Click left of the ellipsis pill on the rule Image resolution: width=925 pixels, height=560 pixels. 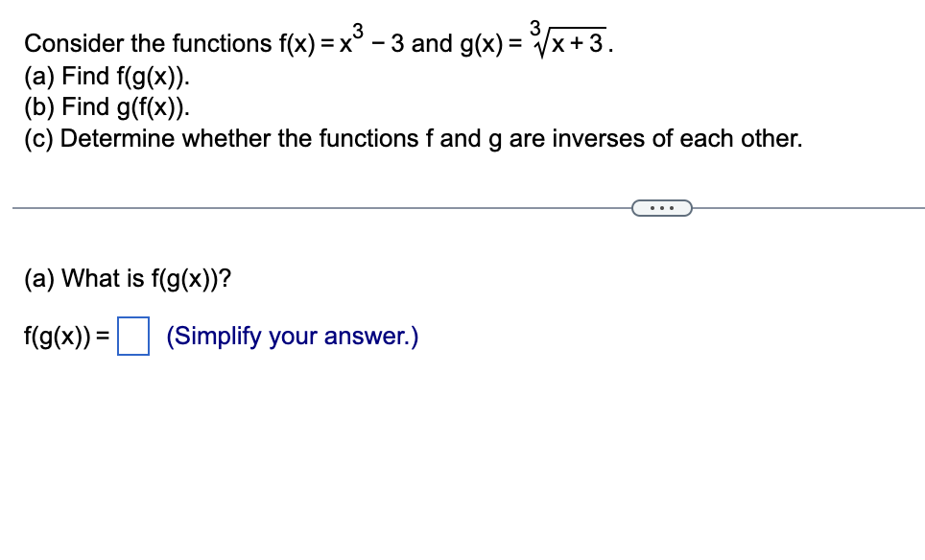384,207
